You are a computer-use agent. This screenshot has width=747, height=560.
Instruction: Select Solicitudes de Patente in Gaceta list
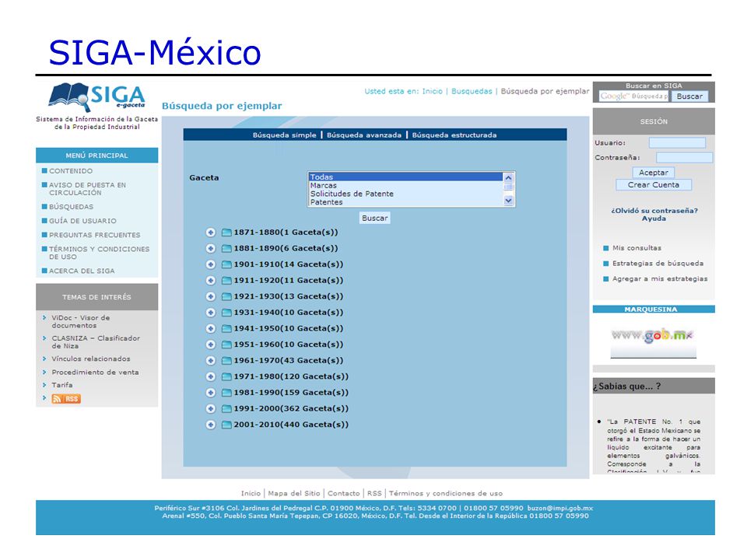click(x=405, y=194)
